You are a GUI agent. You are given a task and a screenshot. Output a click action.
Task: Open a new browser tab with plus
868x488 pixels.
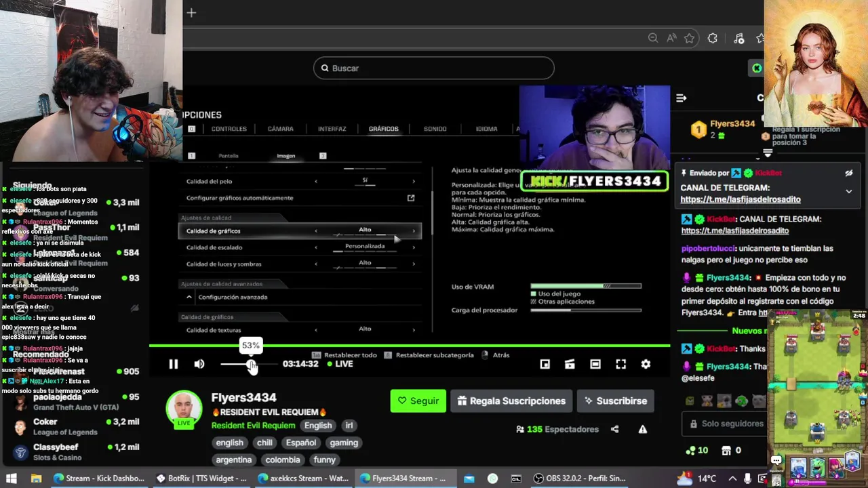pos(191,12)
